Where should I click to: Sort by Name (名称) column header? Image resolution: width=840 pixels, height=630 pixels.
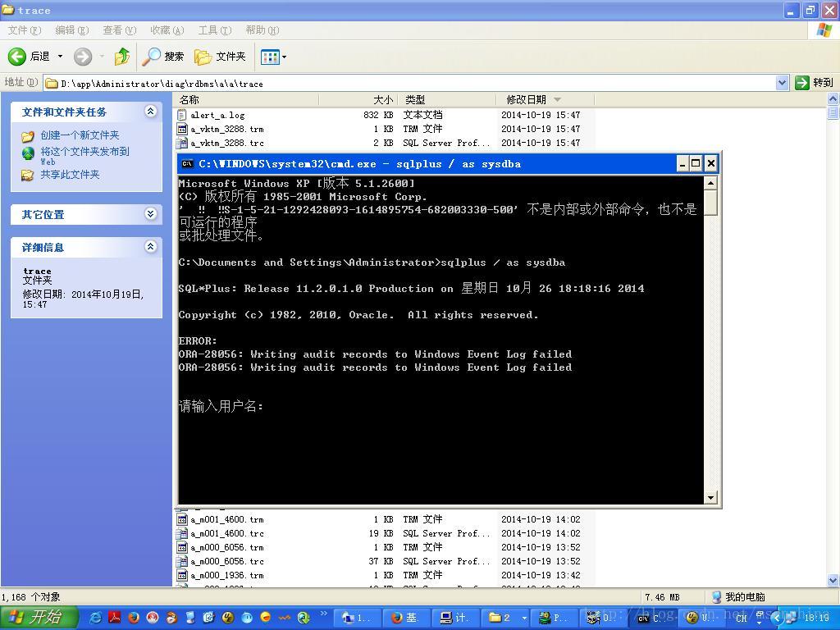tap(247, 99)
